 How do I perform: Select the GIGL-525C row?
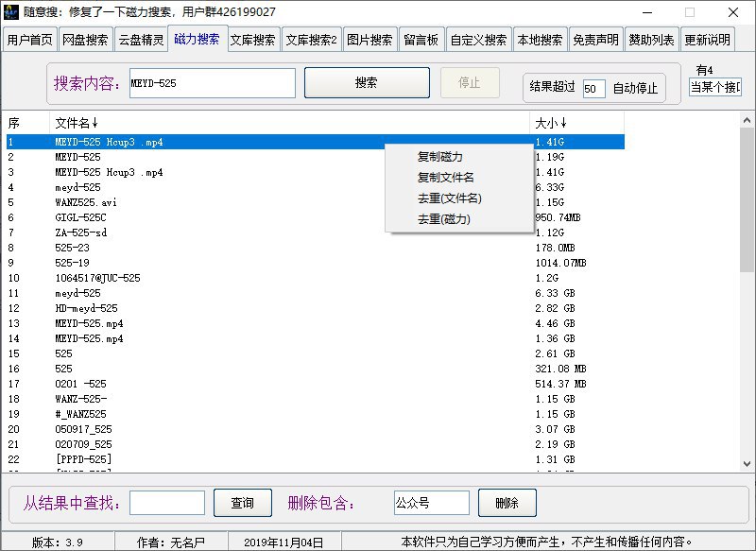tap(316, 217)
